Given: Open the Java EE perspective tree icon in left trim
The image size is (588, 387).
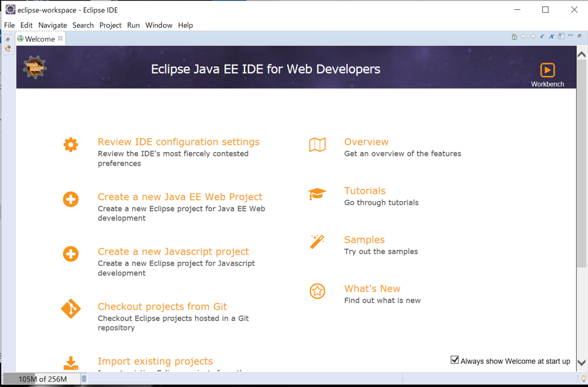Looking at the screenshot, I should [x=8, y=49].
